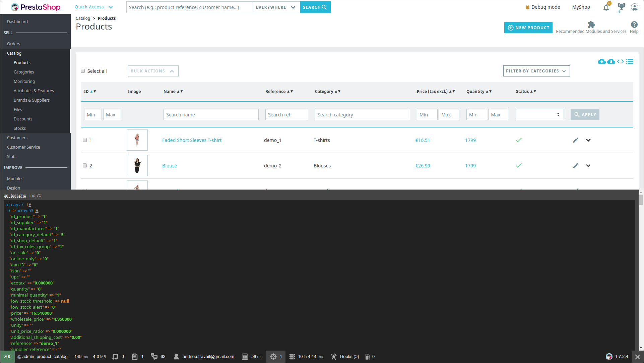
Task: Click the cloud download export icon
Action: pyautogui.click(x=611, y=61)
